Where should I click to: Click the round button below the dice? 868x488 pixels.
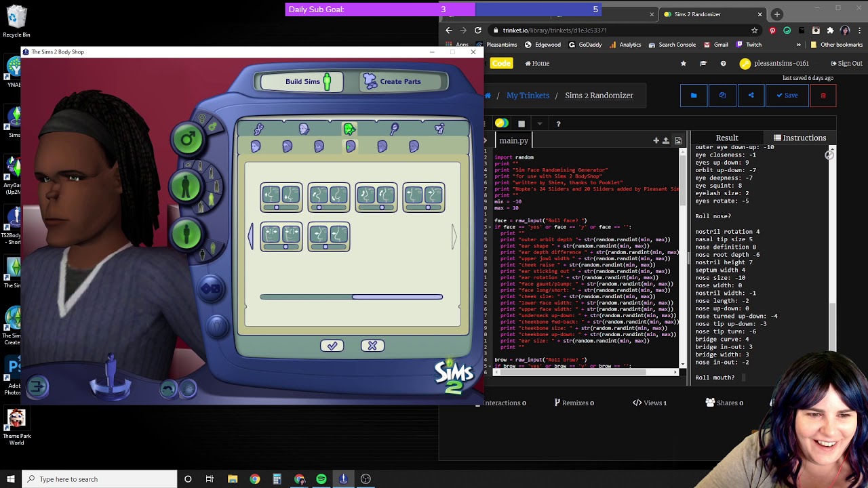217,327
